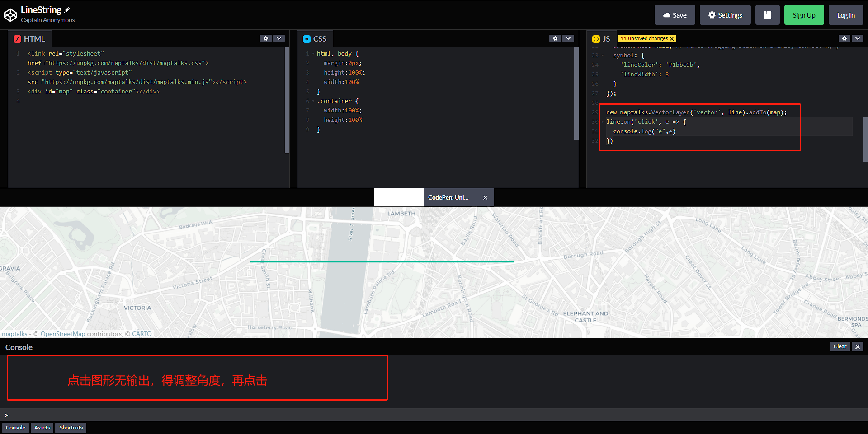
Task: Click the 'lineColor' code line in JS
Action: pyautogui.click(x=660, y=65)
